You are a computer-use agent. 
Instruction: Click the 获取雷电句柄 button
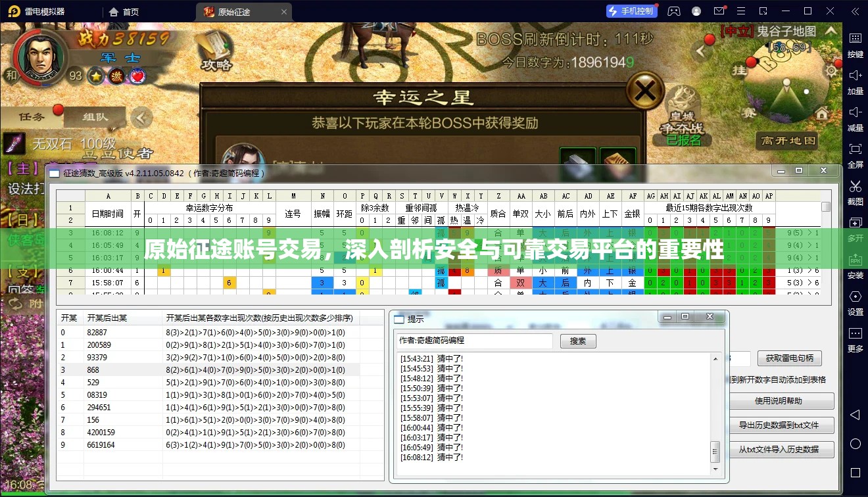(x=790, y=359)
